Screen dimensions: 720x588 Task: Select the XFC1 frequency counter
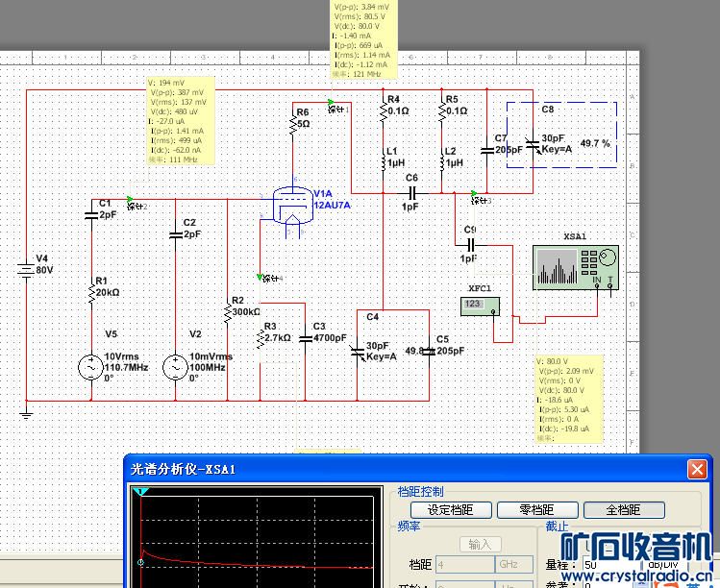(481, 306)
